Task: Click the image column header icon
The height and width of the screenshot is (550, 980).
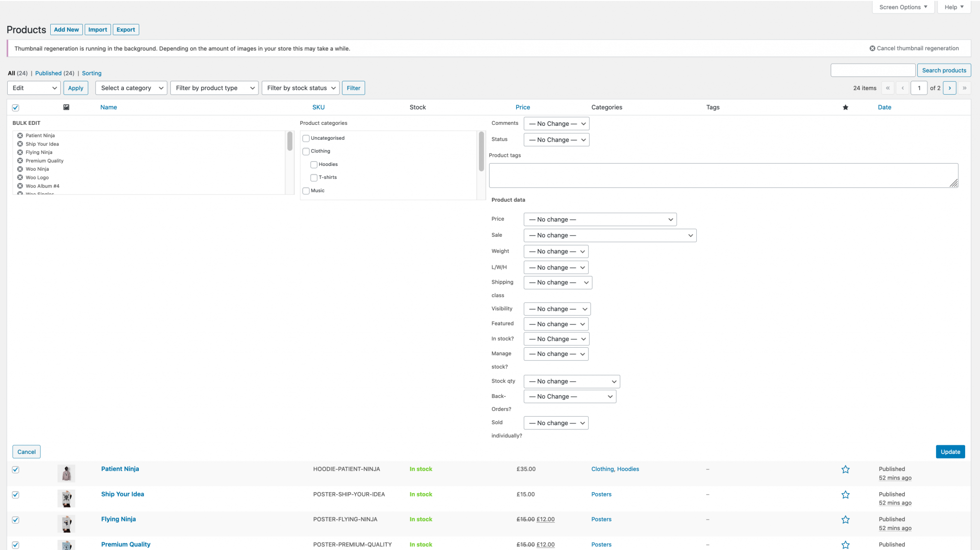Action: 67,107
